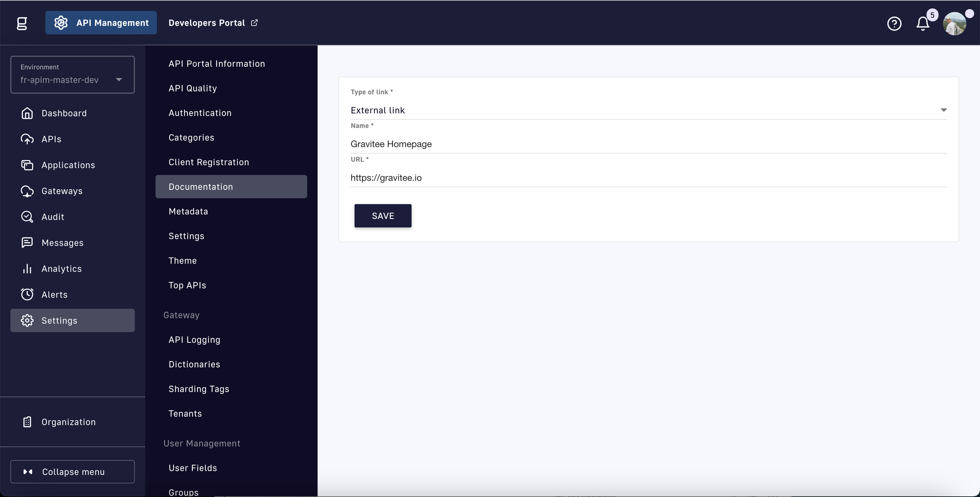Click the Audit magnifier icon
Viewport: 980px width, 497px height.
(27, 217)
